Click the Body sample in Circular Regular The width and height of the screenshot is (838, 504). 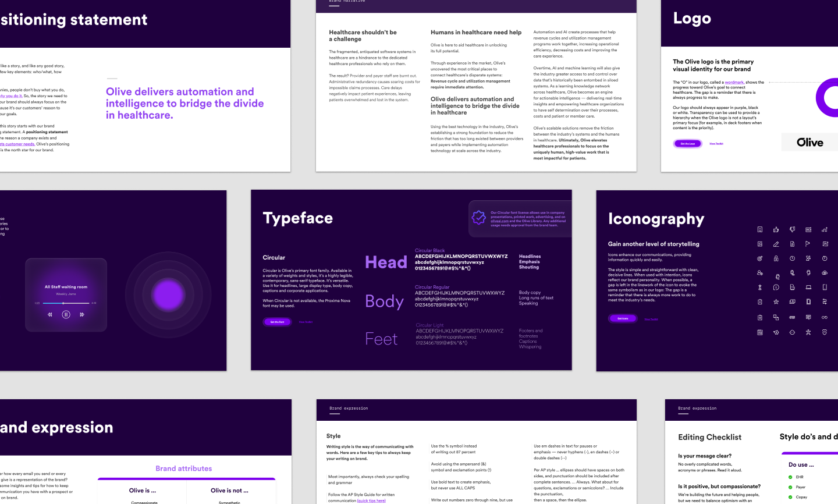(384, 301)
